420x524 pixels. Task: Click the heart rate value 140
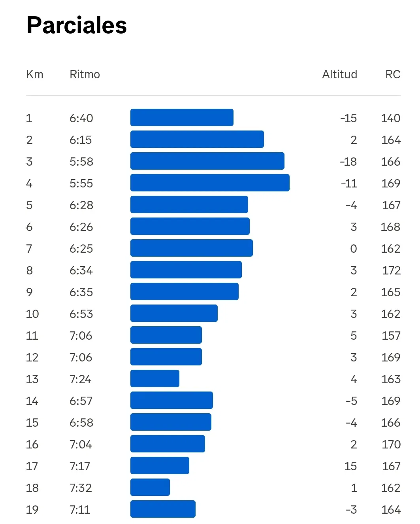(x=390, y=118)
